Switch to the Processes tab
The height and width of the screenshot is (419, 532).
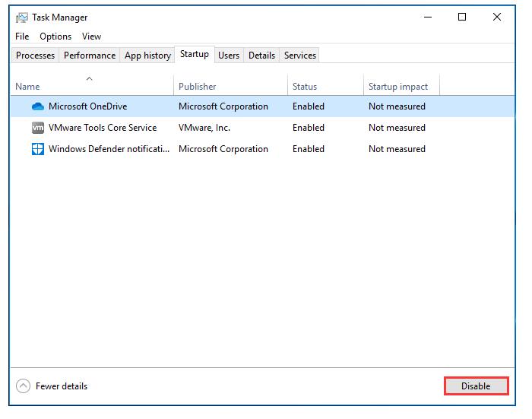click(35, 56)
